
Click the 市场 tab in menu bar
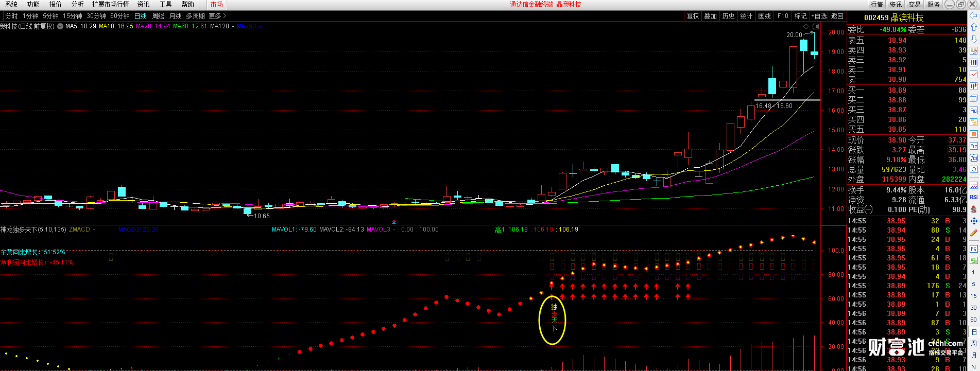[216, 4]
